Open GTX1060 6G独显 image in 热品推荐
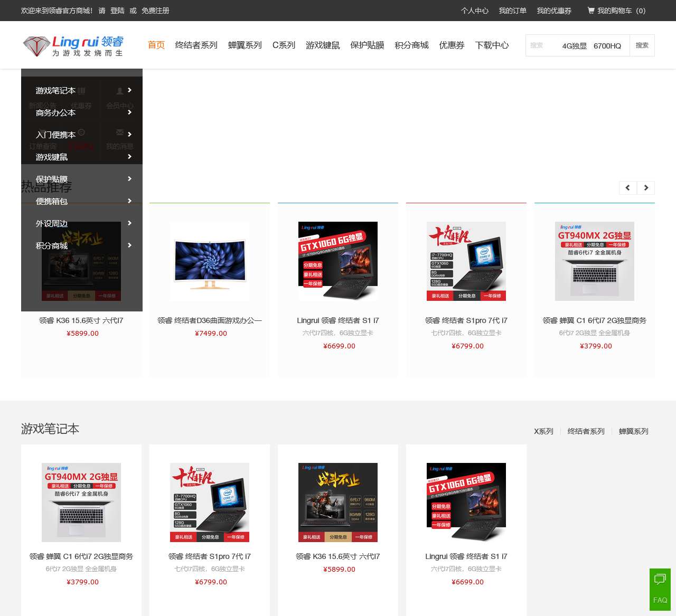 click(338, 261)
